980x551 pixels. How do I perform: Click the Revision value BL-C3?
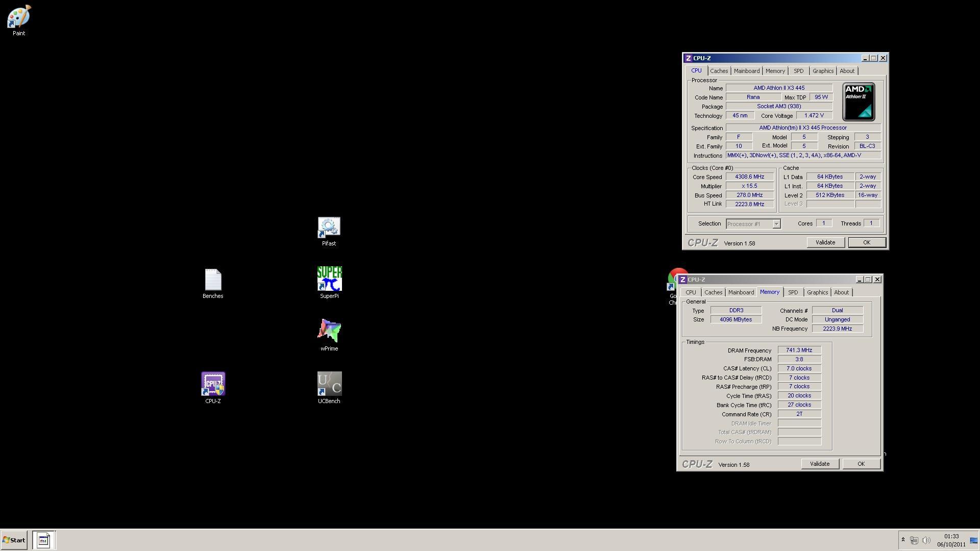867,146
